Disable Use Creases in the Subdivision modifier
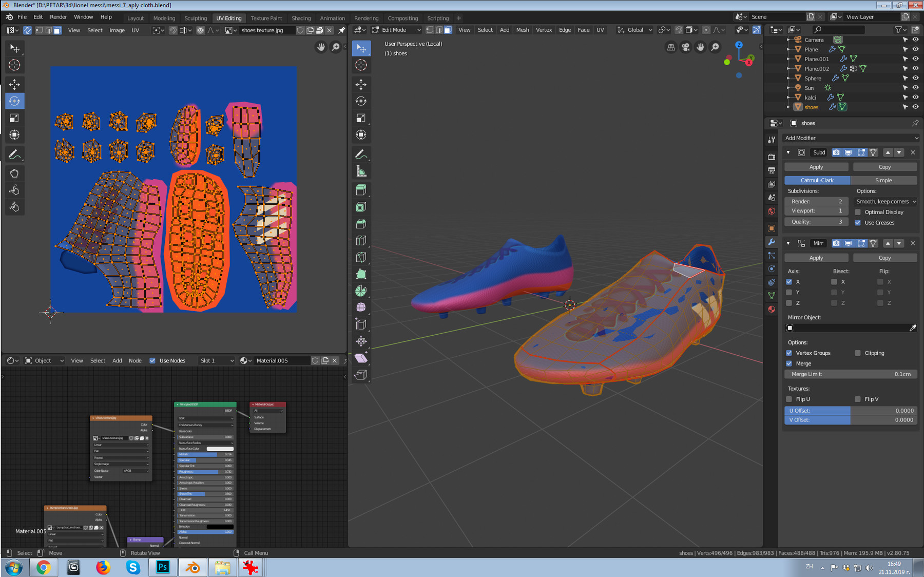Viewport: 924px width, 577px height. click(x=858, y=222)
